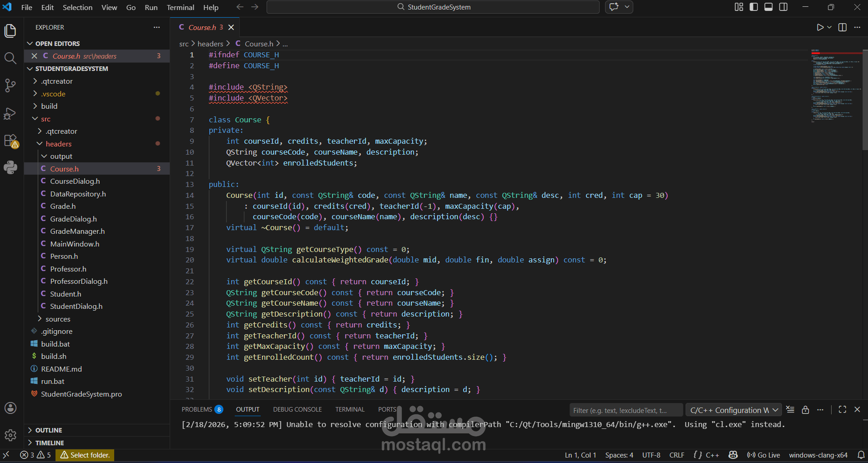The image size is (868, 463).
Task: Split the editor to the right
Action: pos(843,27)
